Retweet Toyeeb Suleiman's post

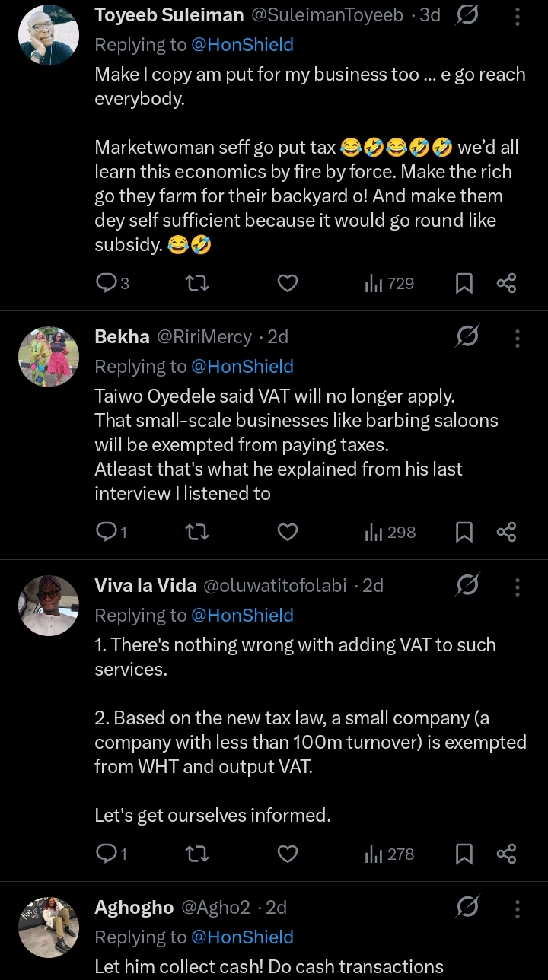click(x=197, y=284)
